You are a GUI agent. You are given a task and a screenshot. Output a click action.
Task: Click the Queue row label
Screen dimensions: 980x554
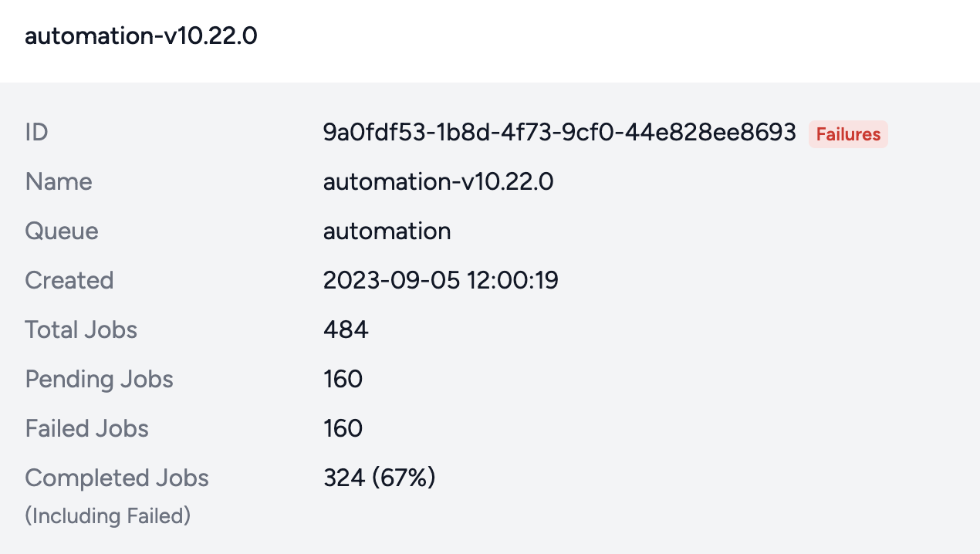coord(62,231)
